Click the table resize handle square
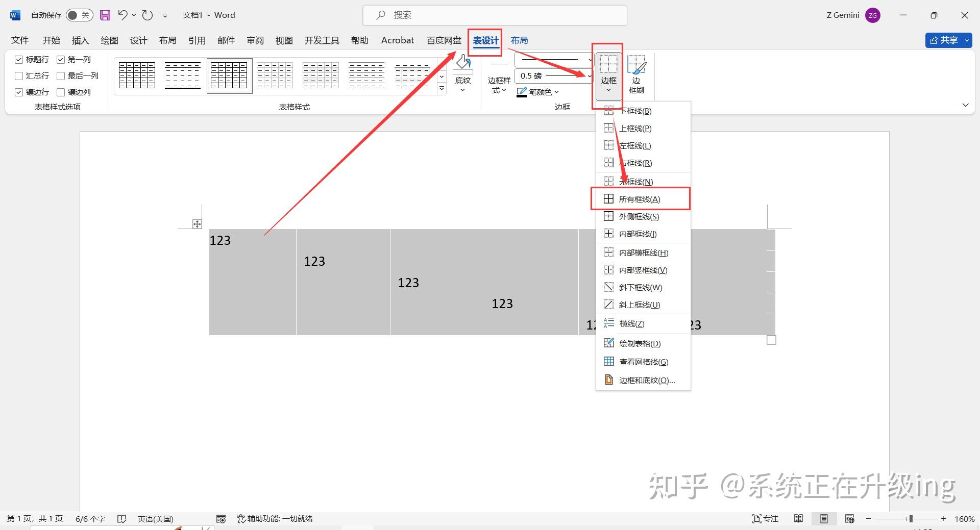 (771, 340)
